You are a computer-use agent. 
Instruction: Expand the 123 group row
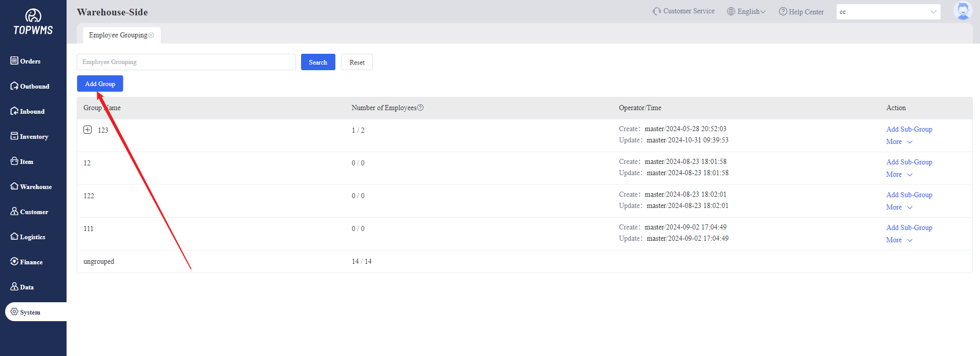click(x=88, y=130)
